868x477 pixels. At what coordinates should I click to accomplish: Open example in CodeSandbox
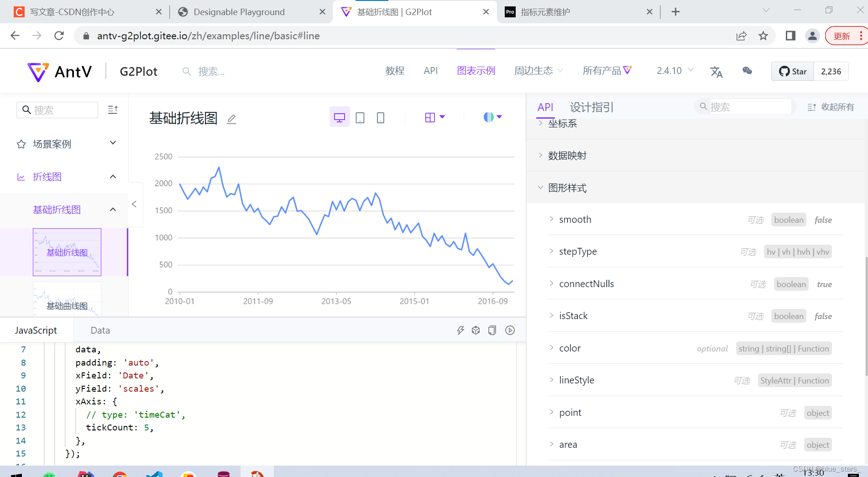tap(476, 330)
